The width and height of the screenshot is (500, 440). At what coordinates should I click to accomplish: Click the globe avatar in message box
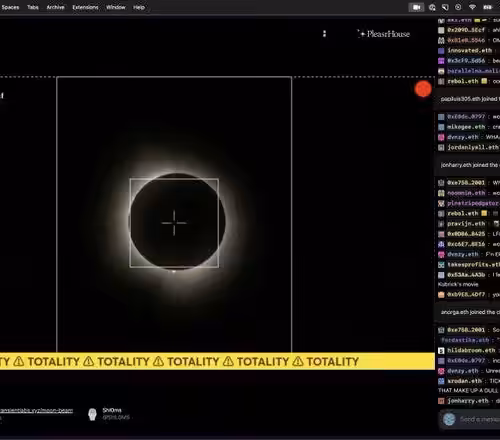(x=449, y=419)
